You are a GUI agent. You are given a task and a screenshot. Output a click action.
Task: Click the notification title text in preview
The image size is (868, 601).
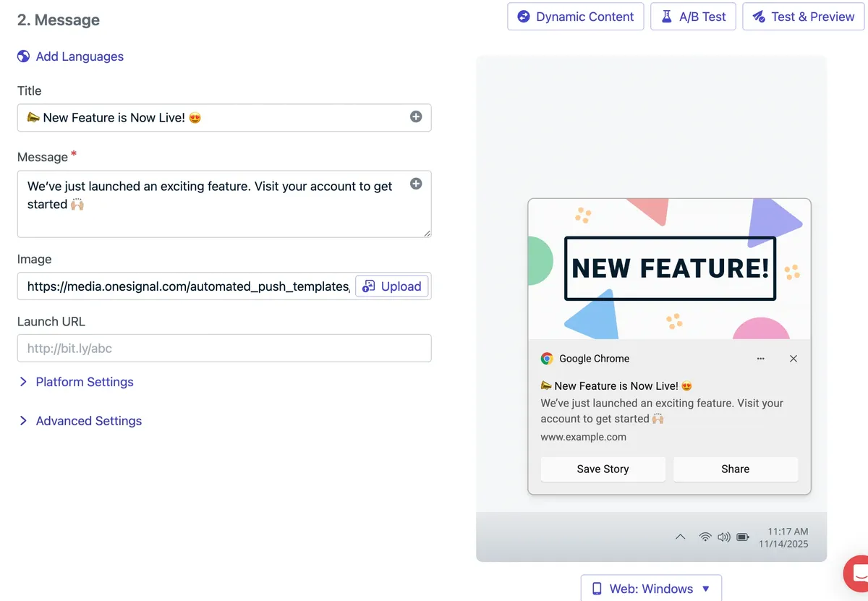[x=616, y=386]
